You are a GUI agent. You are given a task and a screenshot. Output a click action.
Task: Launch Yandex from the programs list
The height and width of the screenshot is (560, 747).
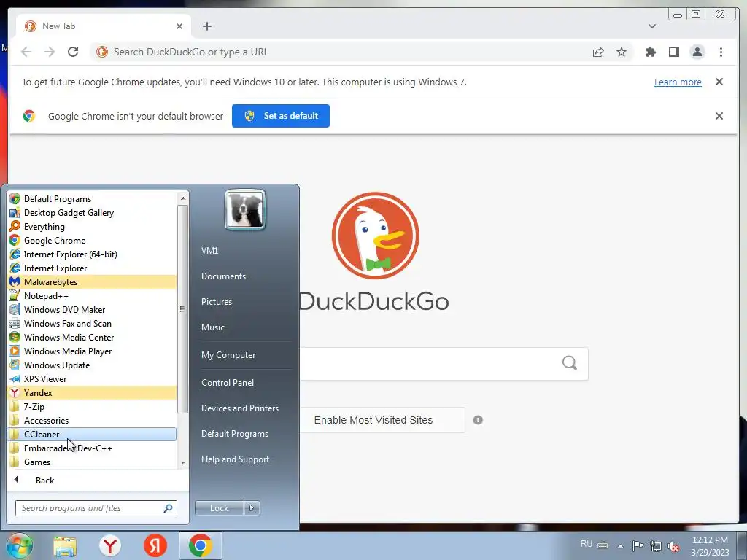click(x=93, y=393)
